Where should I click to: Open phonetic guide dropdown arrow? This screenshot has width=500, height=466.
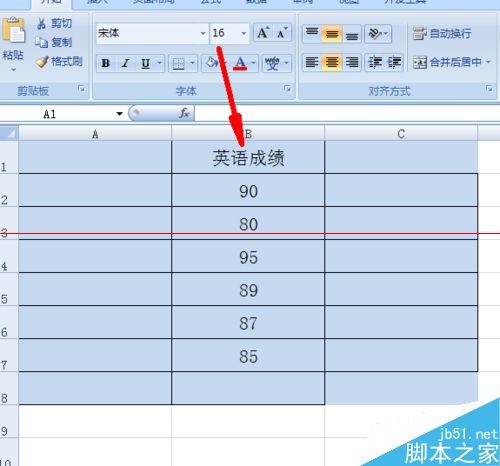click(x=286, y=63)
